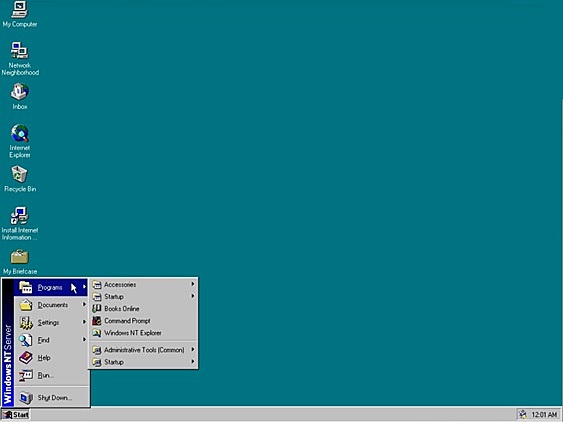Select the Recycle Bin icon
563x422 pixels.
pos(20,179)
